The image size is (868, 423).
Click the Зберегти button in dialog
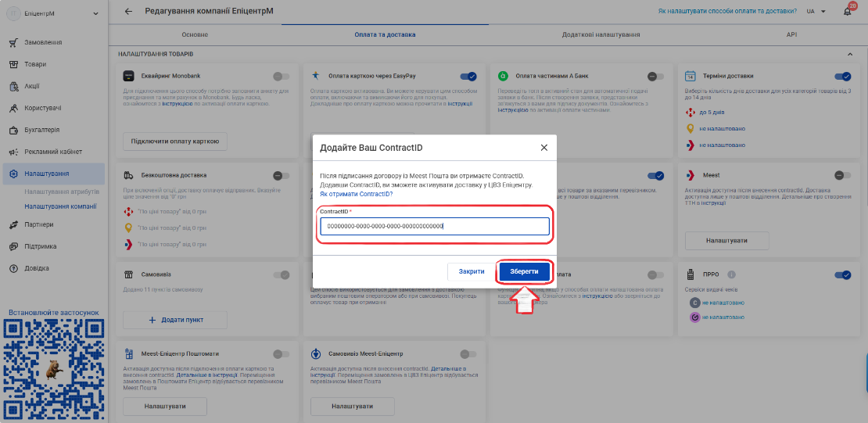pyautogui.click(x=524, y=271)
